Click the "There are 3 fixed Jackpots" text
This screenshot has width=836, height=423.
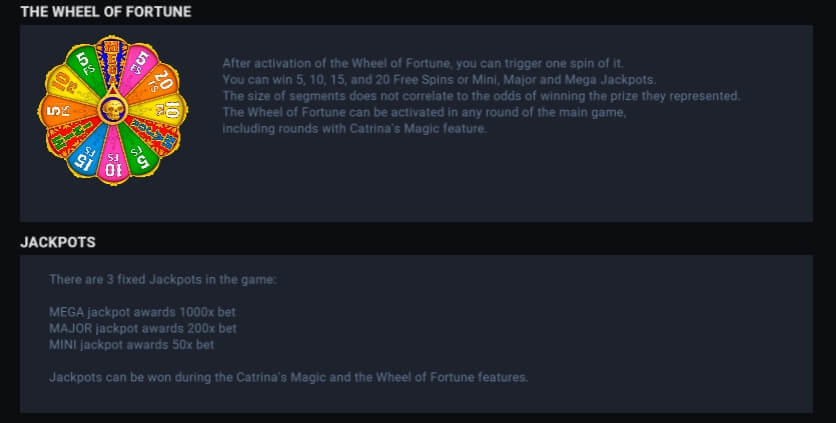pyautogui.click(x=162, y=279)
